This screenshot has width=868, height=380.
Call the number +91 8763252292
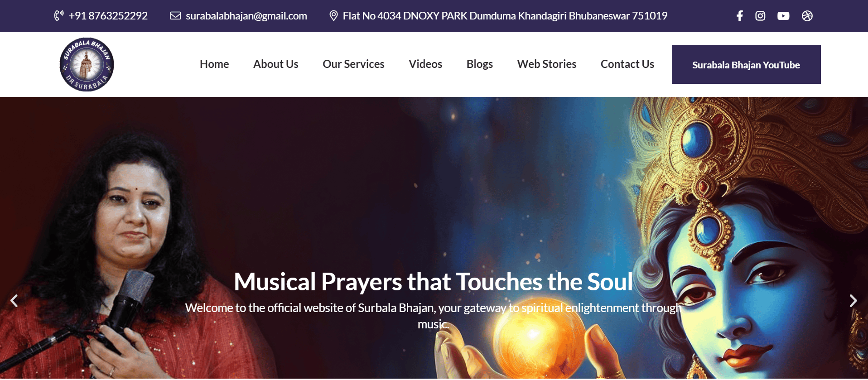(108, 16)
